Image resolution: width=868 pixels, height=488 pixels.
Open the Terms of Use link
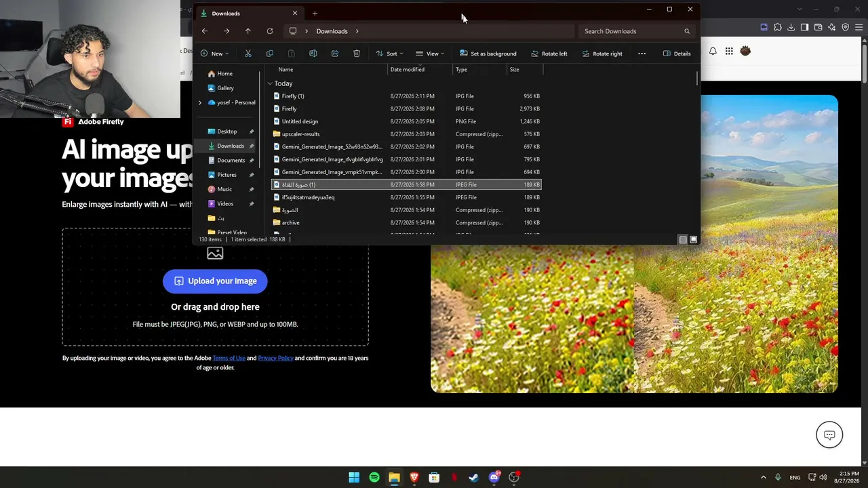(x=229, y=358)
